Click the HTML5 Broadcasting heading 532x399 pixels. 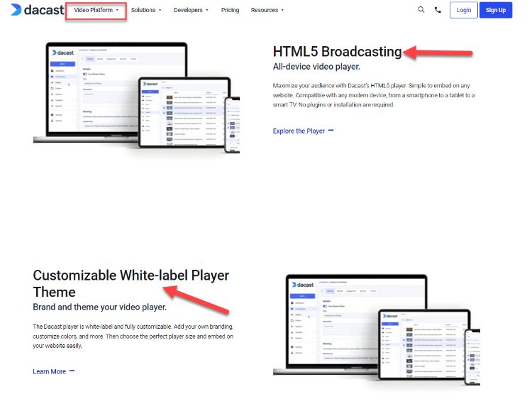point(337,52)
